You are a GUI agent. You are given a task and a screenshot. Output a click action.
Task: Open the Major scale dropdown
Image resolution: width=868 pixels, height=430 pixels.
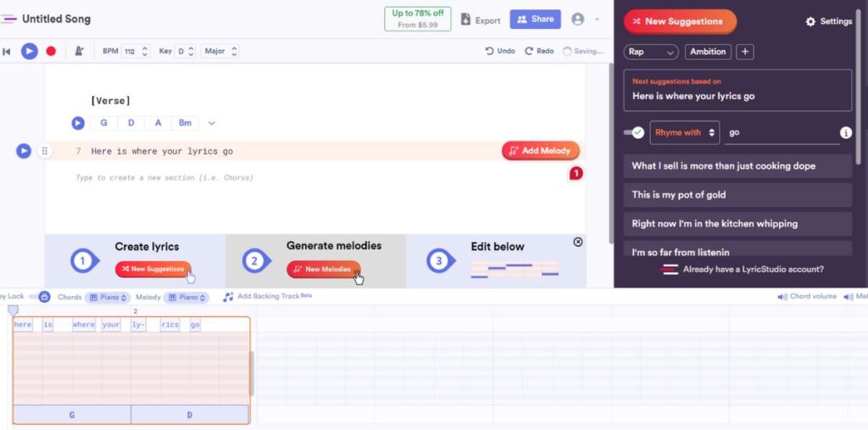pyautogui.click(x=220, y=51)
